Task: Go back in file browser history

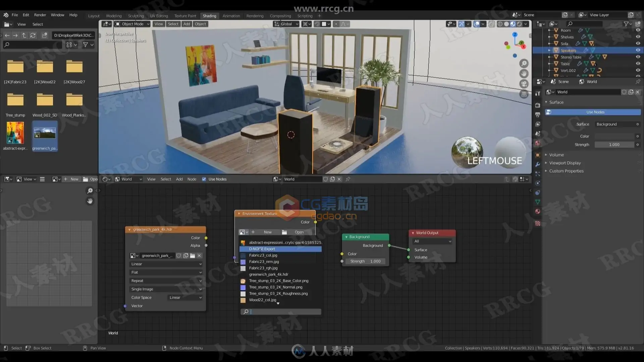Action: click(x=7, y=35)
